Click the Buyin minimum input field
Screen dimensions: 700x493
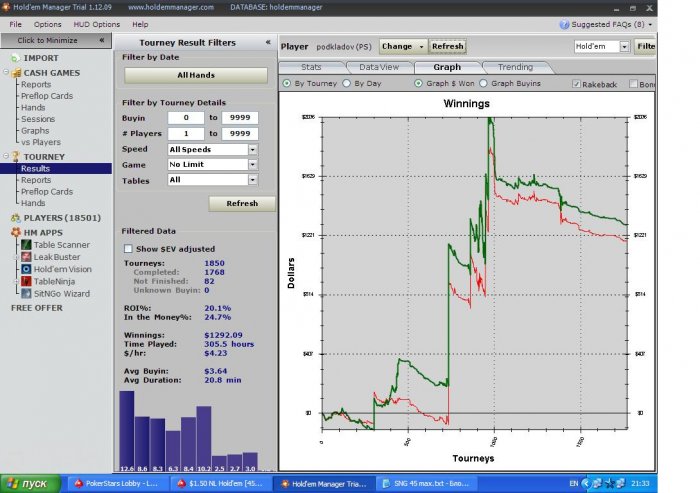click(x=186, y=118)
